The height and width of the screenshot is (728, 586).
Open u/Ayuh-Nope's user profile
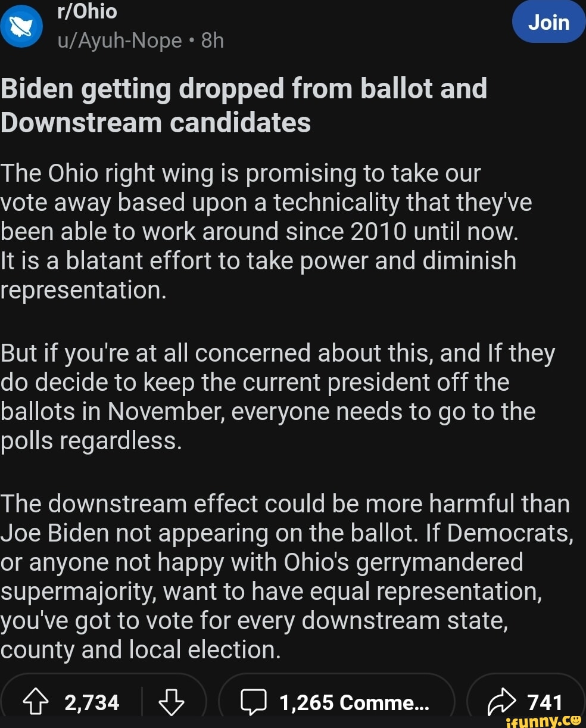120,41
